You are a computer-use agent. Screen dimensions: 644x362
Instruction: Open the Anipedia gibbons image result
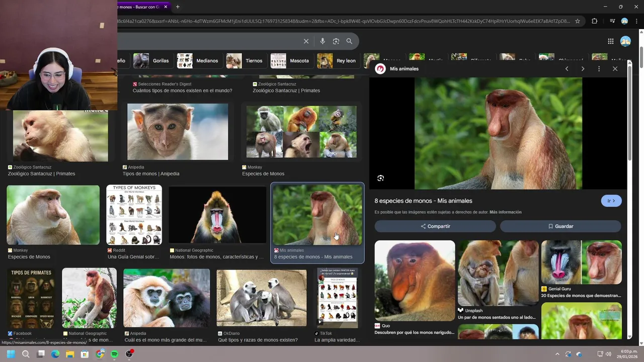pyautogui.click(x=167, y=298)
